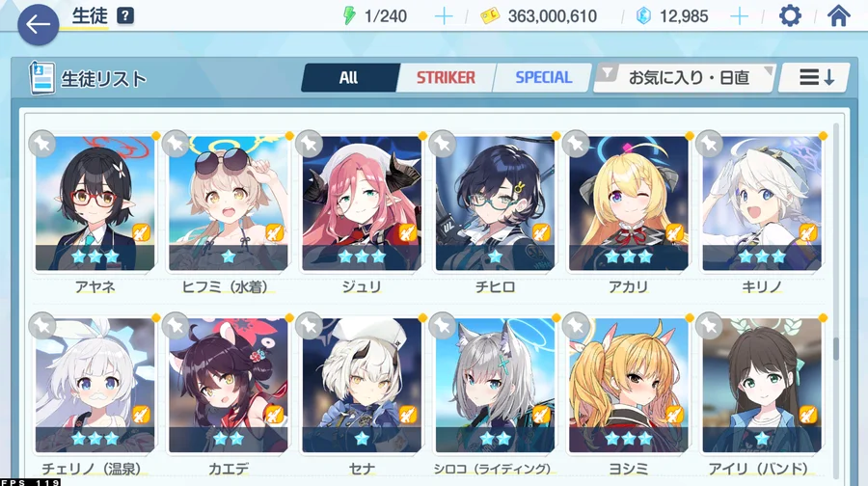Add energy with the plus beside 1/240

point(444,16)
